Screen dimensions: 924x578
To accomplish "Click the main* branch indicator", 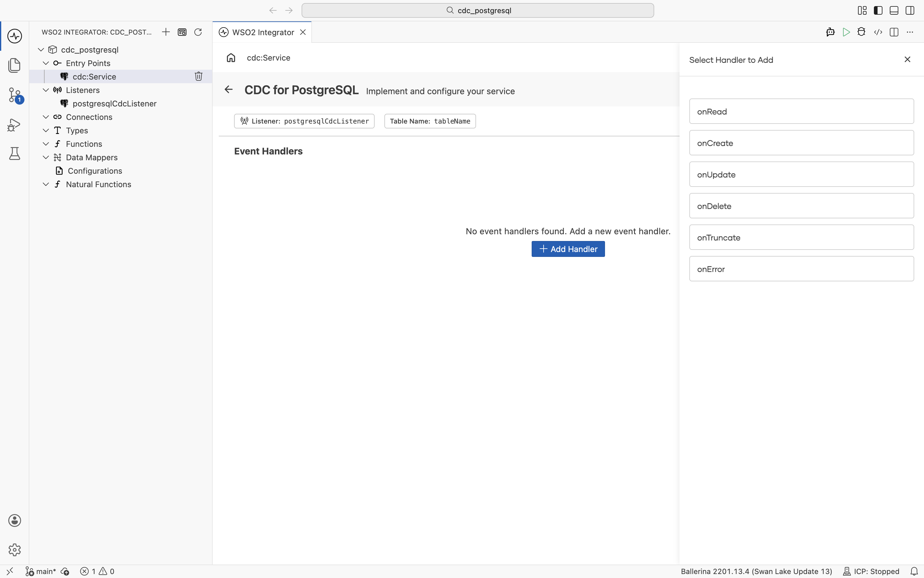I will coord(41,571).
